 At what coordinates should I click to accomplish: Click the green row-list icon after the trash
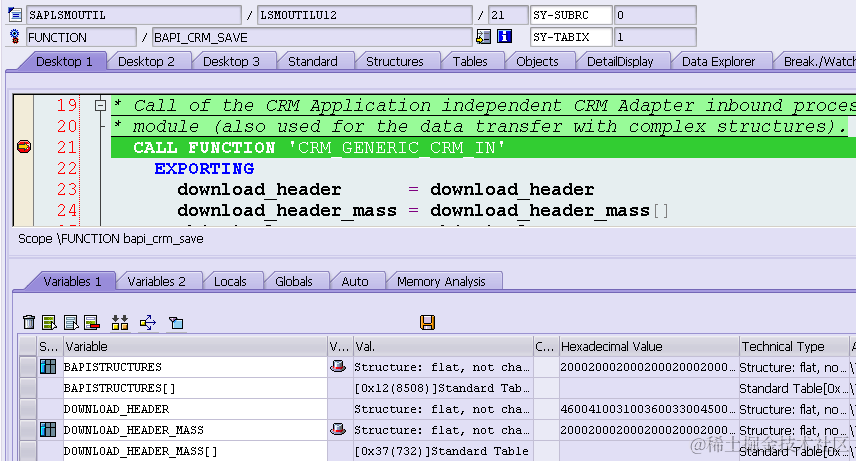coord(50,322)
